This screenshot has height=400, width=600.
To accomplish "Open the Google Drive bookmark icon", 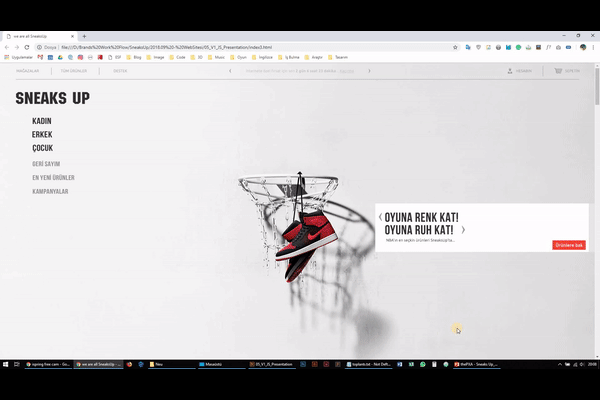I will coord(60,57).
